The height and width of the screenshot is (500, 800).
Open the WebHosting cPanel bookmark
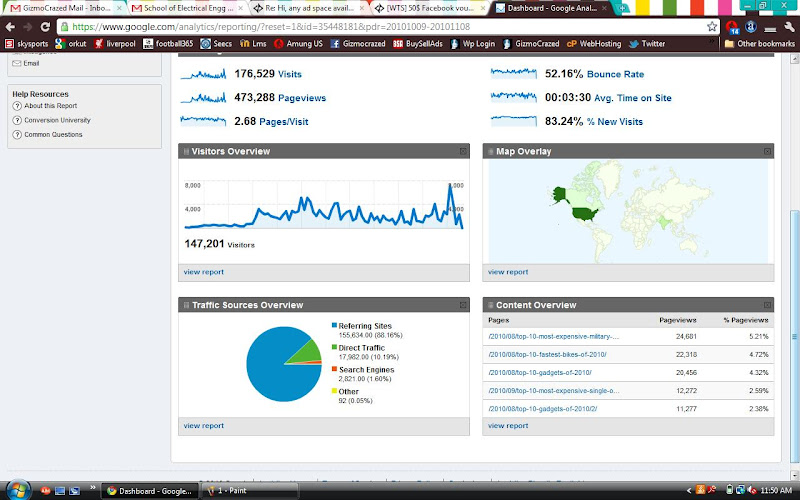point(594,44)
